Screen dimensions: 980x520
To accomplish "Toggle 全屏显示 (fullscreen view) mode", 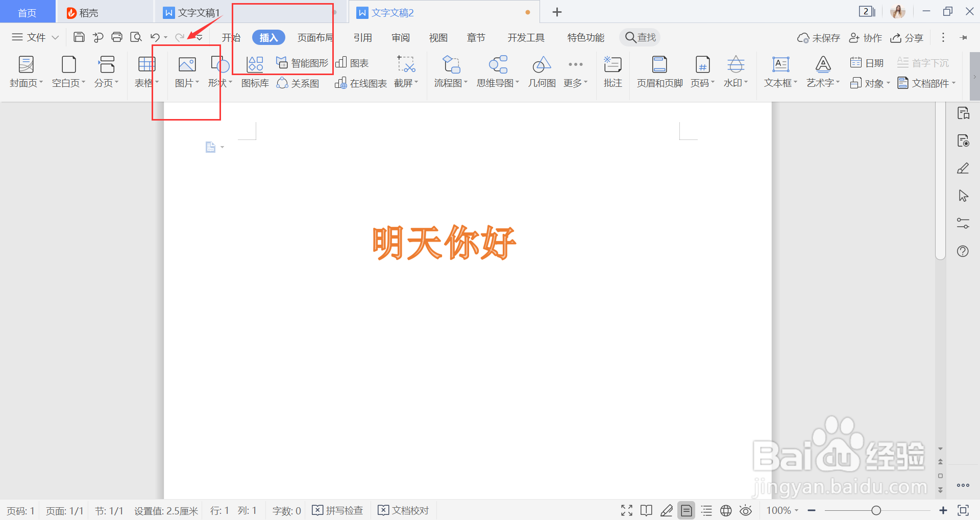I will point(626,510).
